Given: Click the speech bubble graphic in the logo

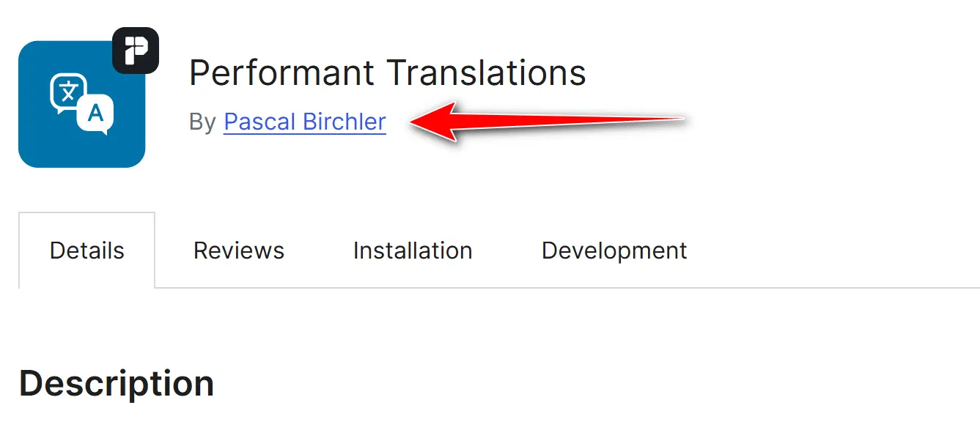Looking at the screenshot, I should click(70, 92).
